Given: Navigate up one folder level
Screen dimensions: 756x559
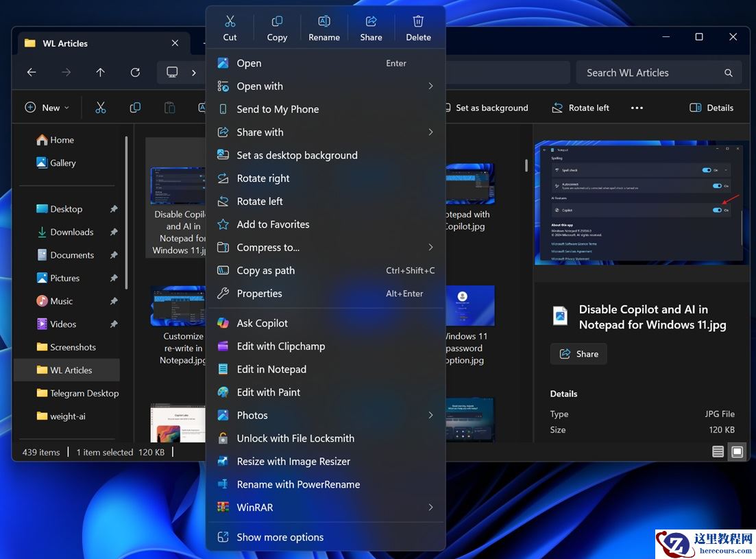Looking at the screenshot, I should (99, 72).
